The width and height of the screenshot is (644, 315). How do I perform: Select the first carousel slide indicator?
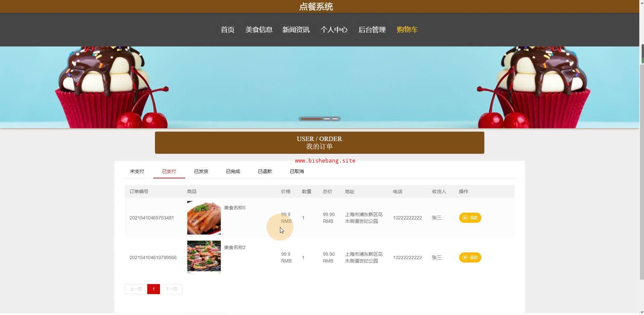click(311, 119)
